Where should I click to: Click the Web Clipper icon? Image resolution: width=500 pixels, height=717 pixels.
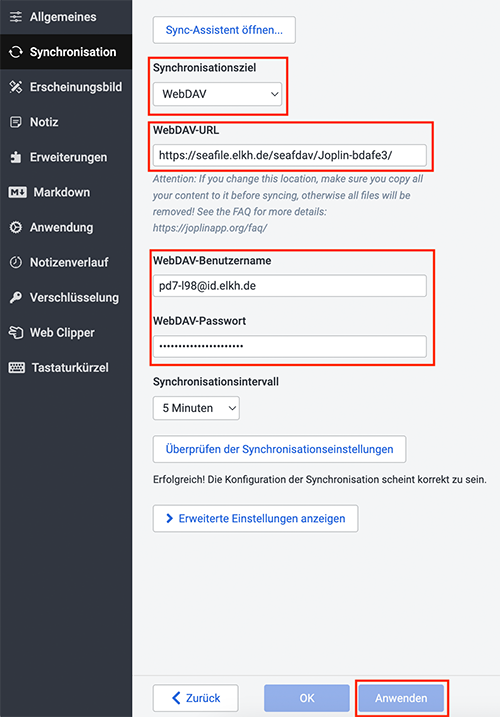click(x=16, y=332)
